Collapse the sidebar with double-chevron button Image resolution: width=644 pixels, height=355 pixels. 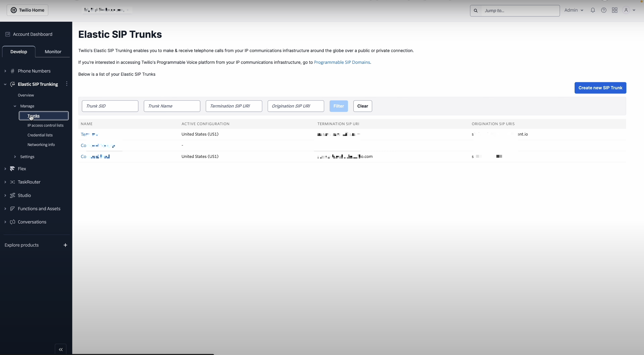click(60, 349)
